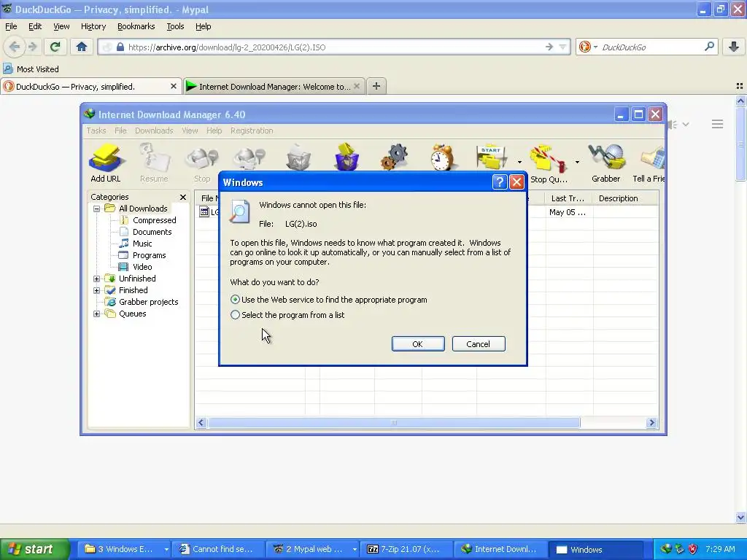Image resolution: width=747 pixels, height=560 pixels.
Task: Click the Stop toolbar icon in IDM
Action: tap(202, 163)
